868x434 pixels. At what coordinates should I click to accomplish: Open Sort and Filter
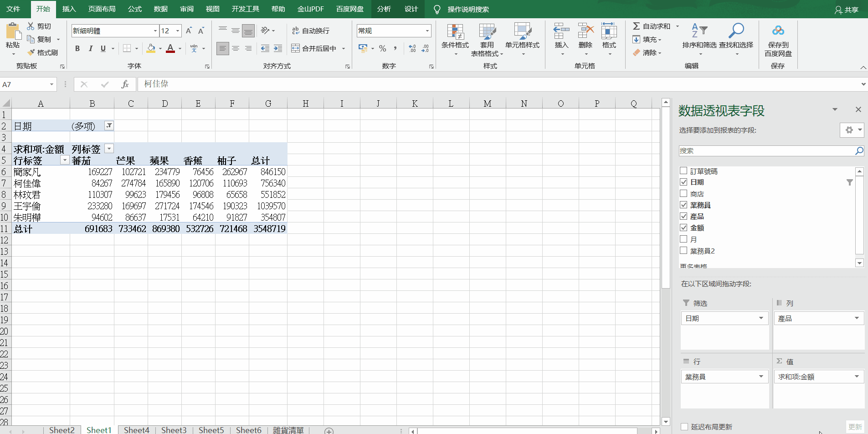699,39
